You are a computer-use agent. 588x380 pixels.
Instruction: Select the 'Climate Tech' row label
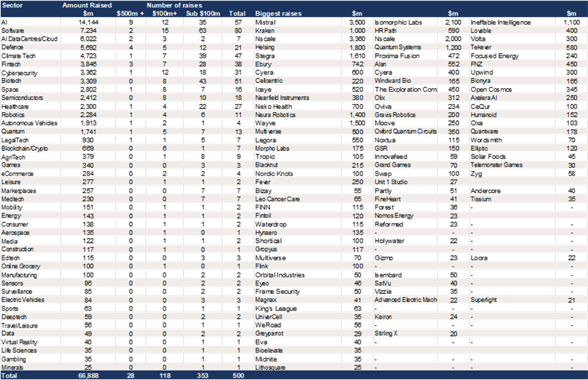coord(18,56)
